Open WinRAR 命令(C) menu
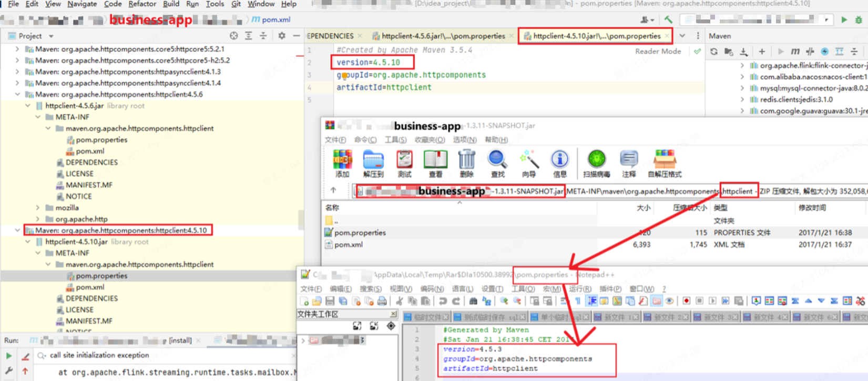 tap(365, 139)
